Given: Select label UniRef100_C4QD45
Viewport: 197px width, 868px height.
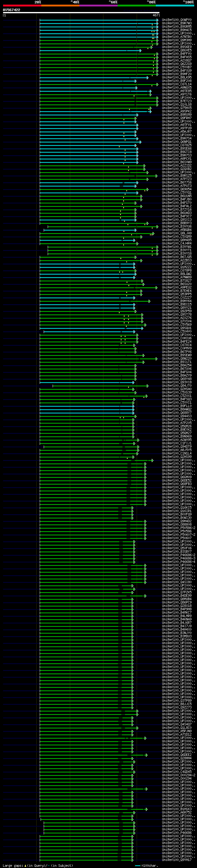Looking at the screenshot, I should pyautogui.click(x=177, y=772).
